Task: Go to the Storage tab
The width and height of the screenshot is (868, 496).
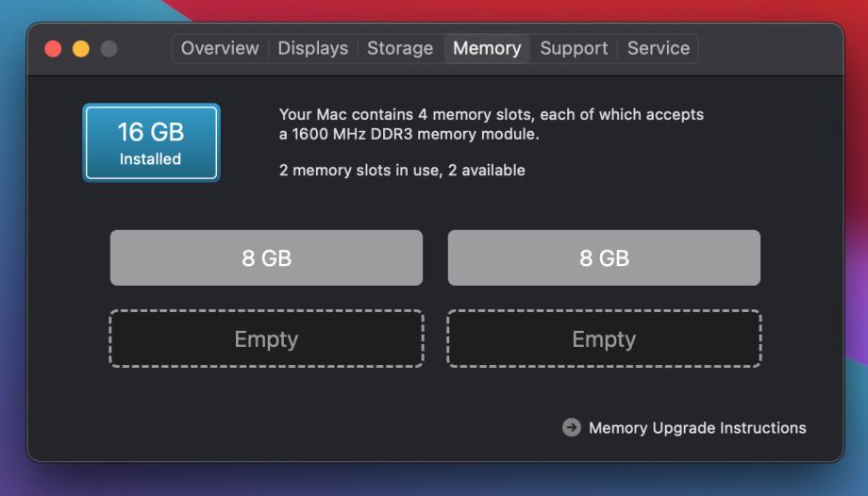Action: pos(400,48)
